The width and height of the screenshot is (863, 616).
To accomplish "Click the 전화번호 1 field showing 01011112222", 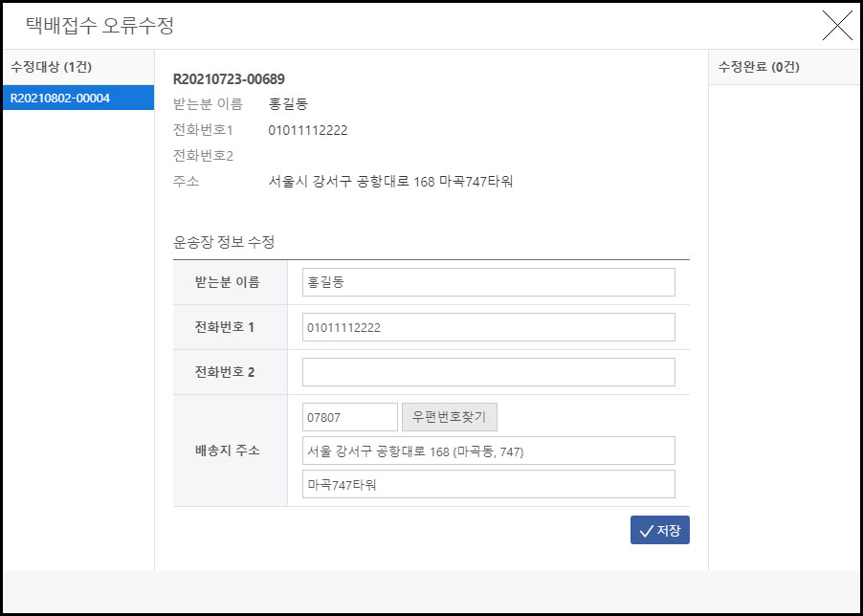I will coord(488,326).
